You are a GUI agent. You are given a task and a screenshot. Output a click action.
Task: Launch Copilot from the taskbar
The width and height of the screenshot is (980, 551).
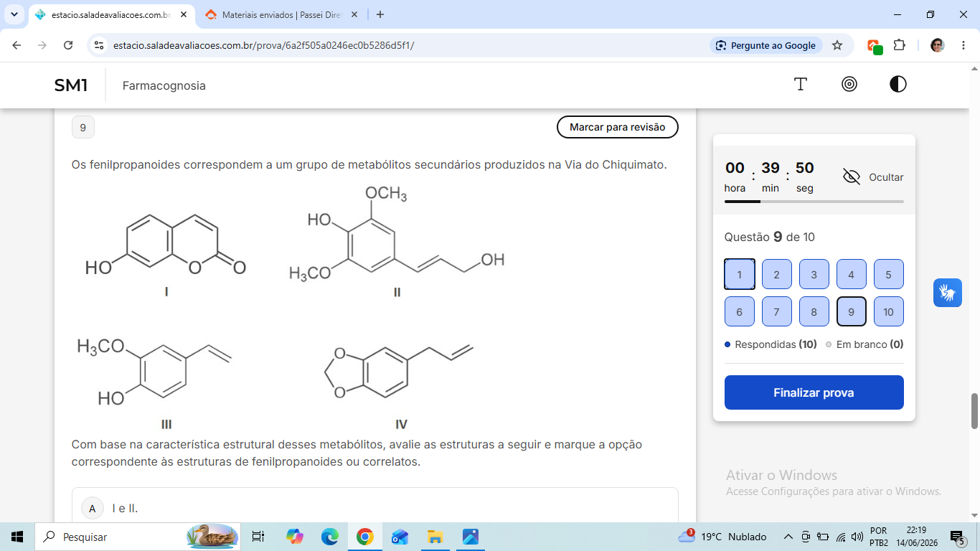[x=294, y=537]
